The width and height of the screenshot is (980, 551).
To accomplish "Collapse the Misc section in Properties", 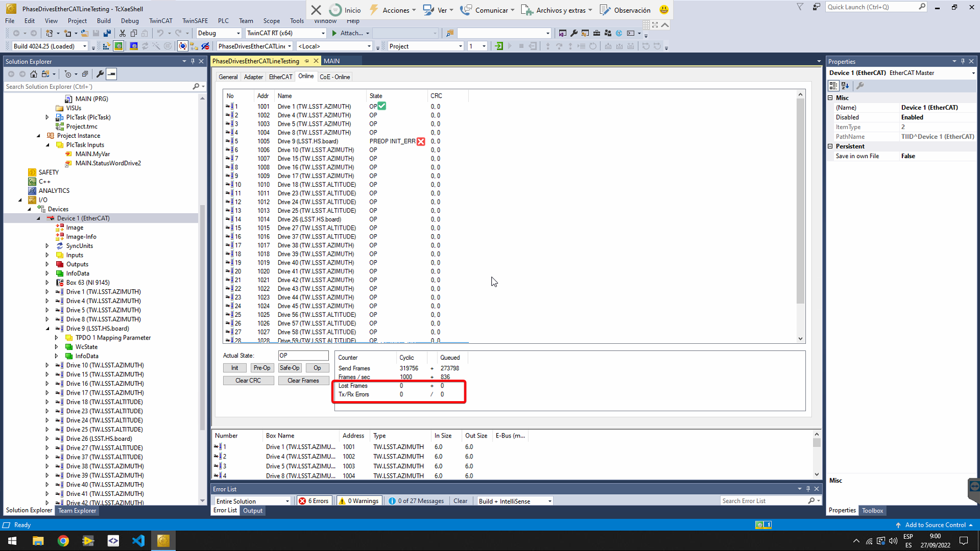I will tap(831, 98).
